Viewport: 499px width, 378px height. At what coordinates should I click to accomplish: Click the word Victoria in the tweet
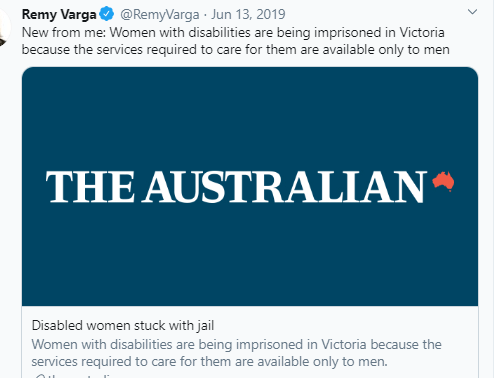(x=422, y=32)
